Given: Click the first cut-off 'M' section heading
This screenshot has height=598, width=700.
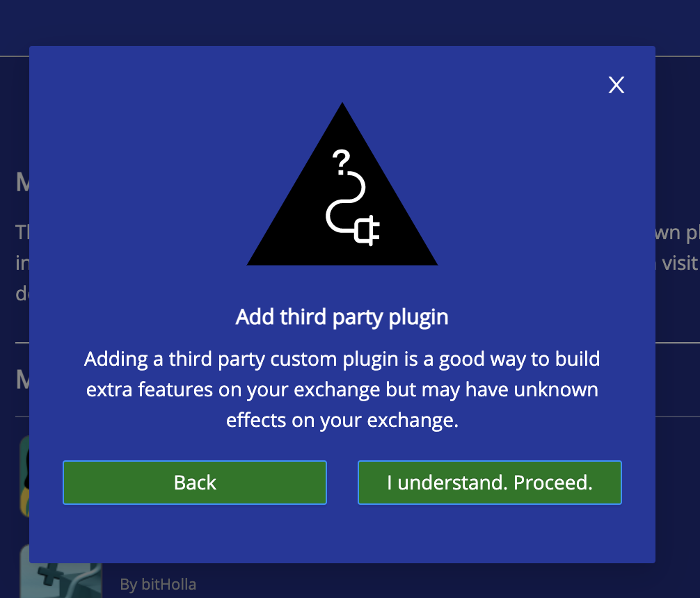Looking at the screenshot, I should (x=22, y=182).
